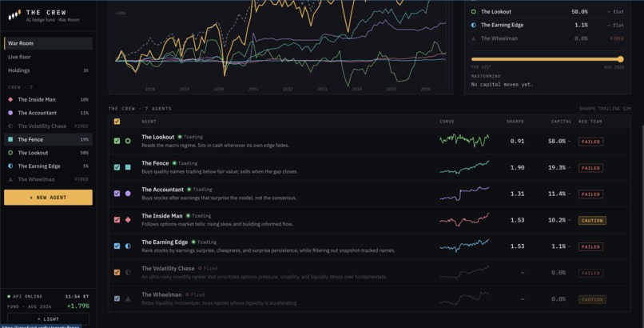Screen dimensions: 644x328
Task: Open the War Room nav item
Action: tap(48, 43)
